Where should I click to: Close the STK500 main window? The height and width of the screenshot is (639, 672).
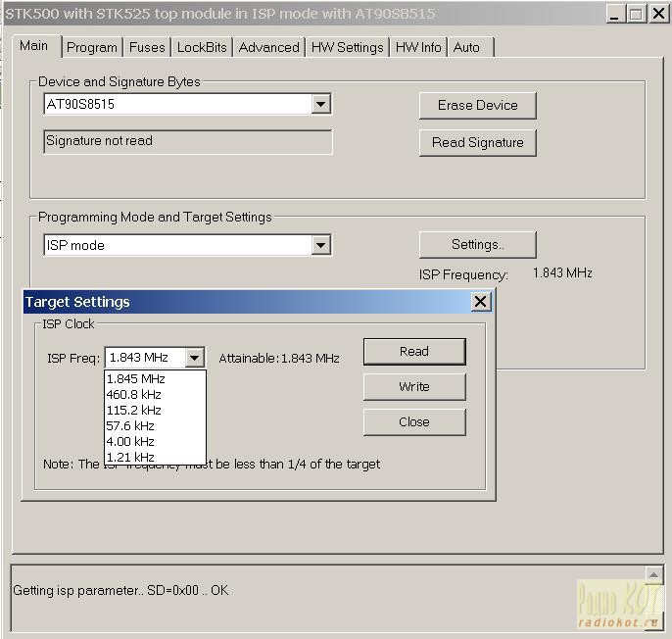658,14
